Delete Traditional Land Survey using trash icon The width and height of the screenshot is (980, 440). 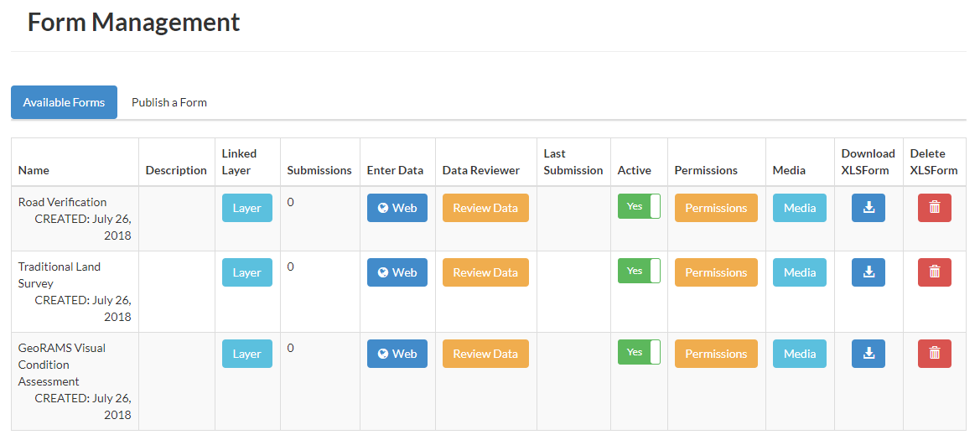pos(935,272)
